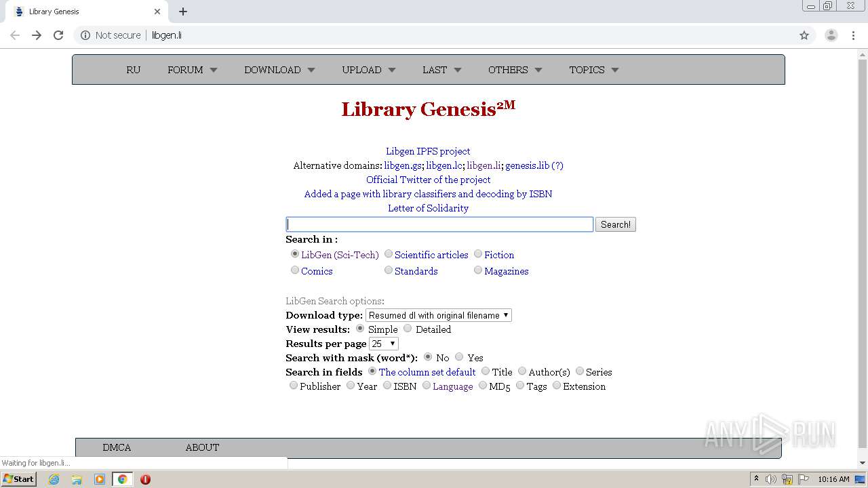This screenshot has width=868, height=488.
Task: Launch the media player taskbar icon
Action: pos(100,479)
